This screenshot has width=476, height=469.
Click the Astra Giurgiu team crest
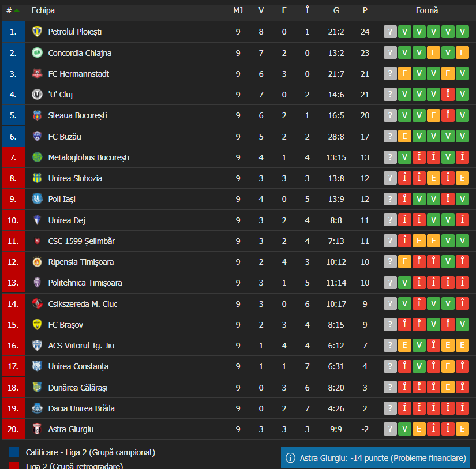[x=37, y=429]
